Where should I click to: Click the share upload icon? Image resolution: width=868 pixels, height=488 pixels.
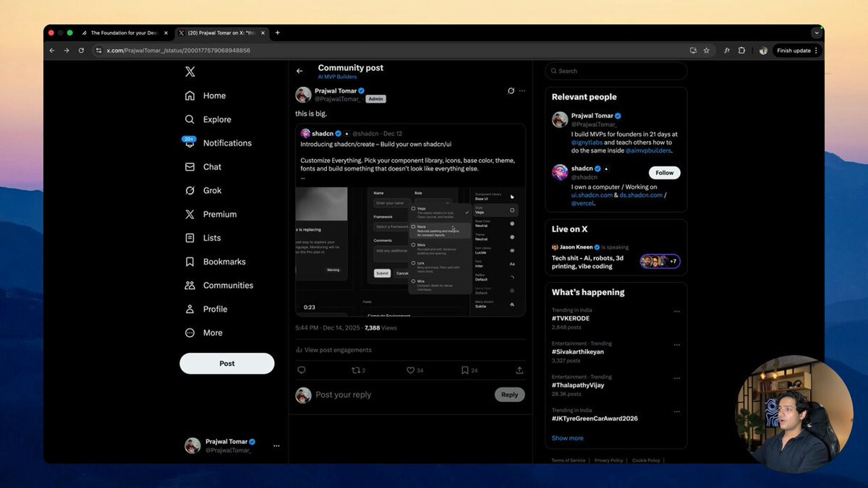(x=519, y=370)
